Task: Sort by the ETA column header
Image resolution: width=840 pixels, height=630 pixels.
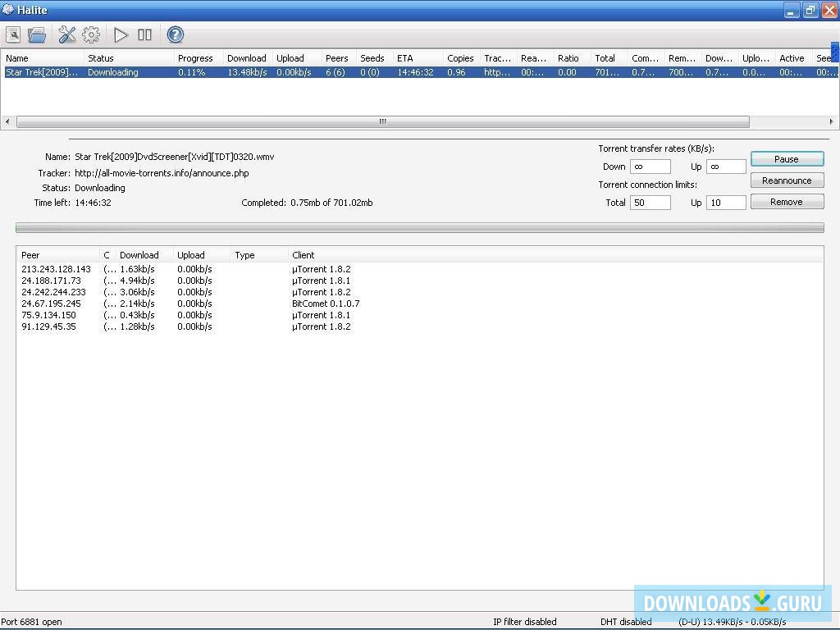Action: (418, 58)
